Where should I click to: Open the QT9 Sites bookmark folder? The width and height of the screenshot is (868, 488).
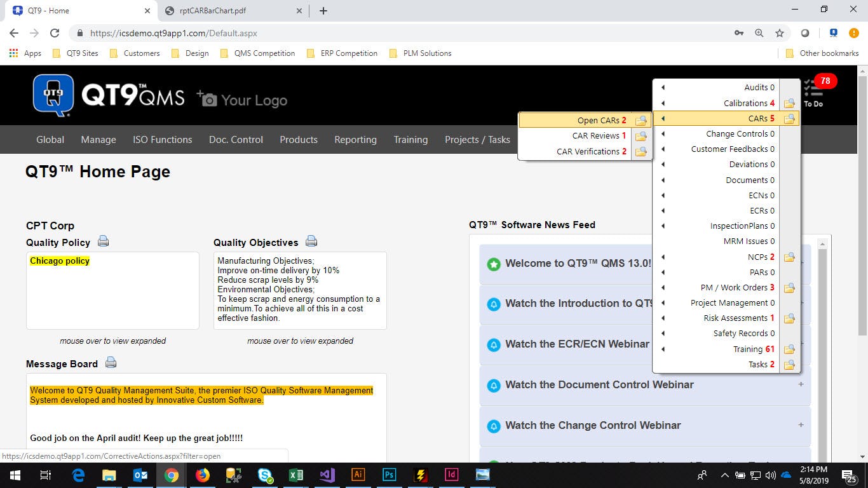click(76, 53)
